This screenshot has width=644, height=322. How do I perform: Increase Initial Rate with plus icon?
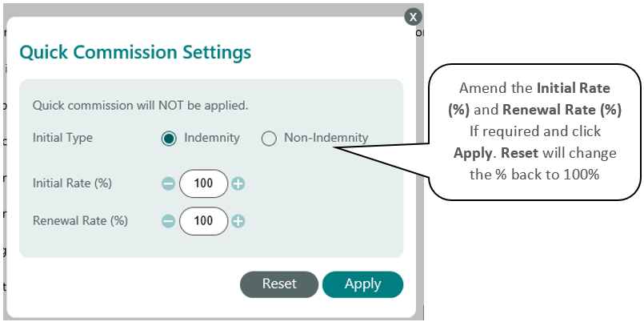[238, 183]
